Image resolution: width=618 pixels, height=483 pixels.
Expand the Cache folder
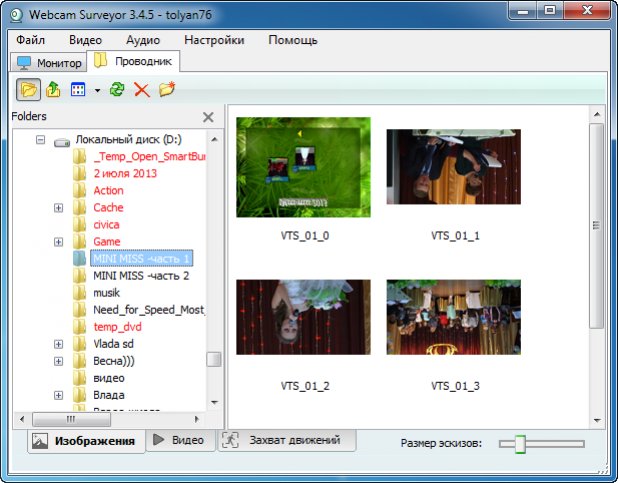pos(58,208)
